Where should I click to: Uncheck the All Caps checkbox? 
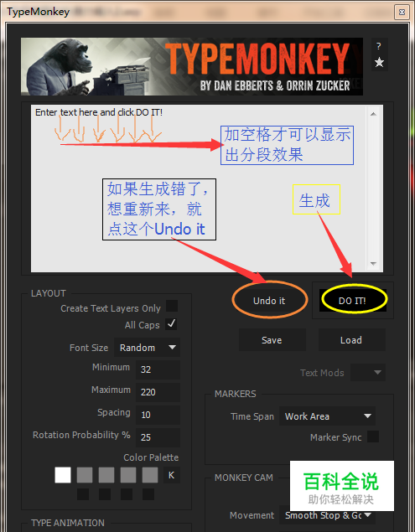point(172,324)
